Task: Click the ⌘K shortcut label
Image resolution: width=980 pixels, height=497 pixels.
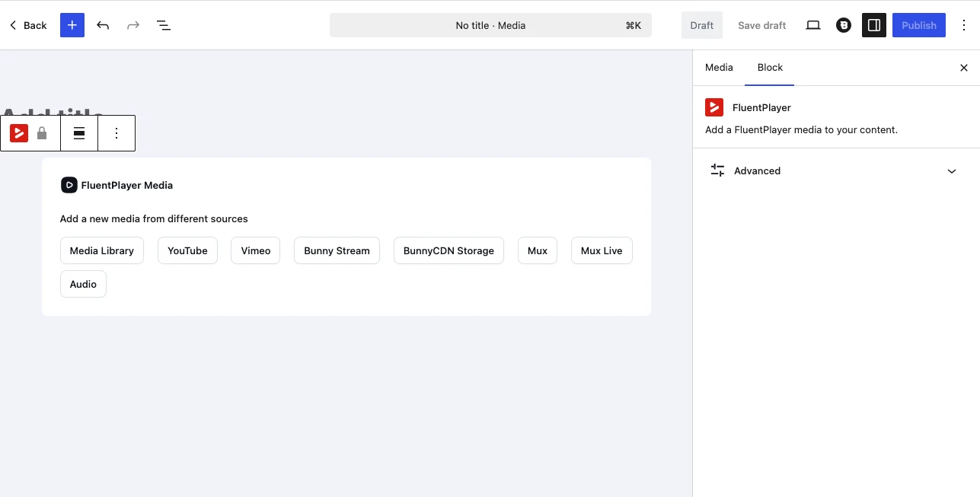Action: coord(634,25)
